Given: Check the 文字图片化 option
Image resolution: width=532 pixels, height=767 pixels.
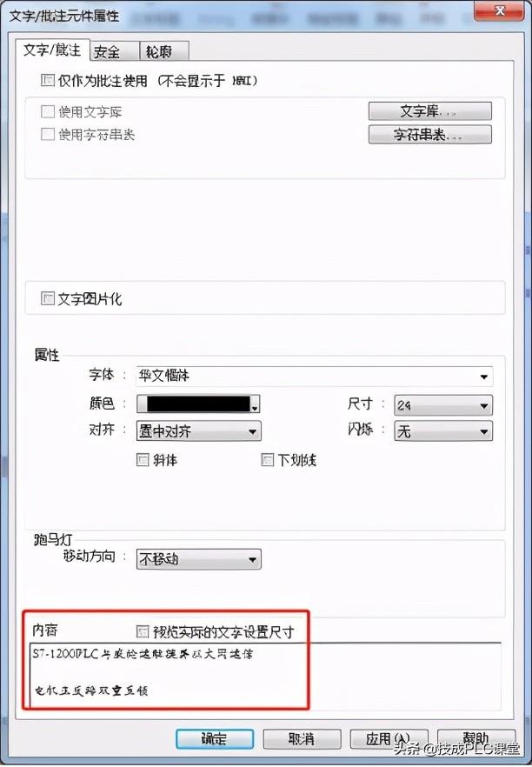Looking at the screenshot, I should click(48, 298).
